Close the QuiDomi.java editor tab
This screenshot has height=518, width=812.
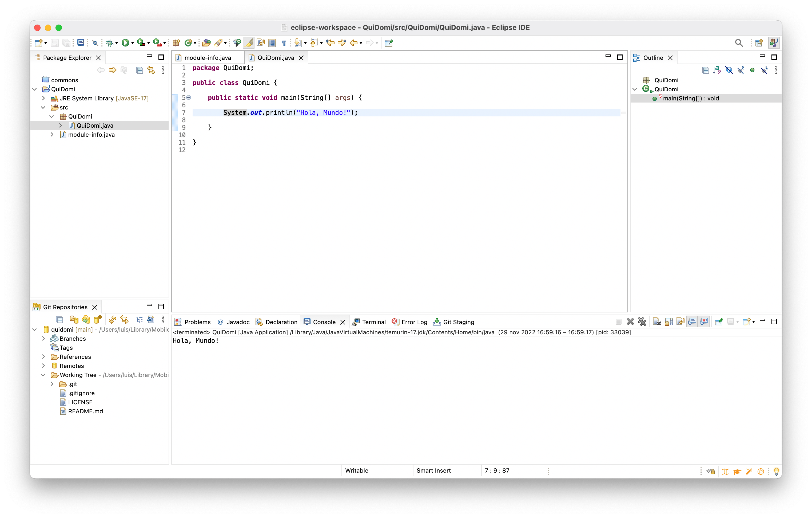301,58
